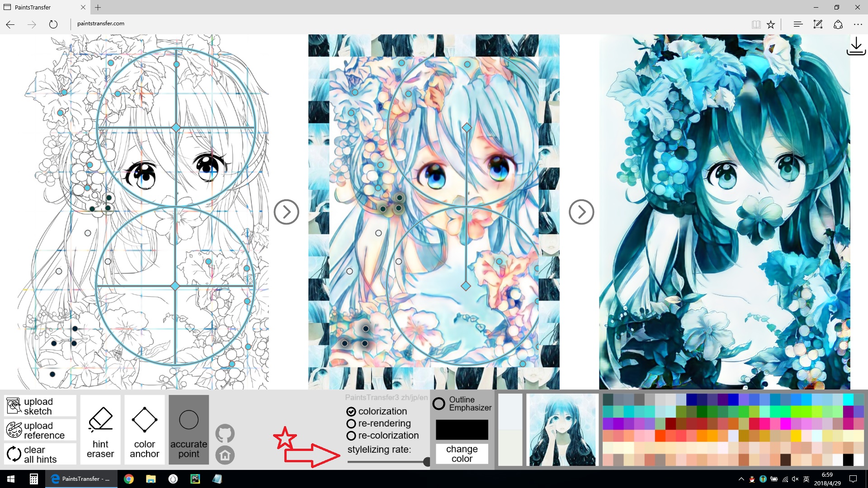Click the upload reference palette icon
868x488 pixels.
pyautogui.click(x=14, y=430)
